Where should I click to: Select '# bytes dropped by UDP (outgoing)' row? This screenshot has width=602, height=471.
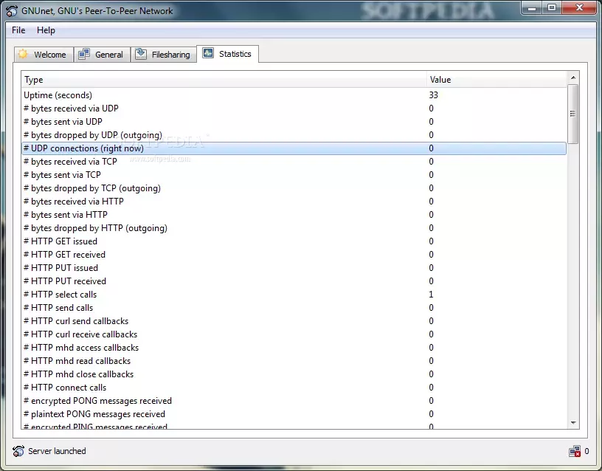[294, 135]
